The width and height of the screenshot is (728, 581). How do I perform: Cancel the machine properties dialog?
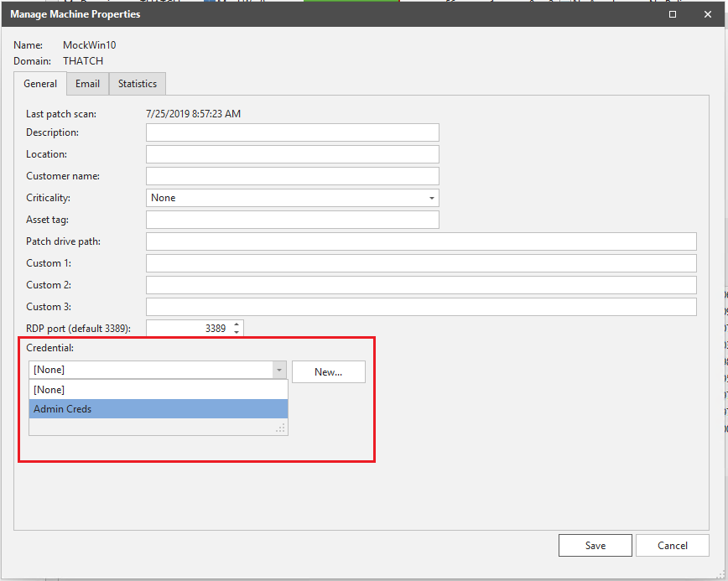672,546
